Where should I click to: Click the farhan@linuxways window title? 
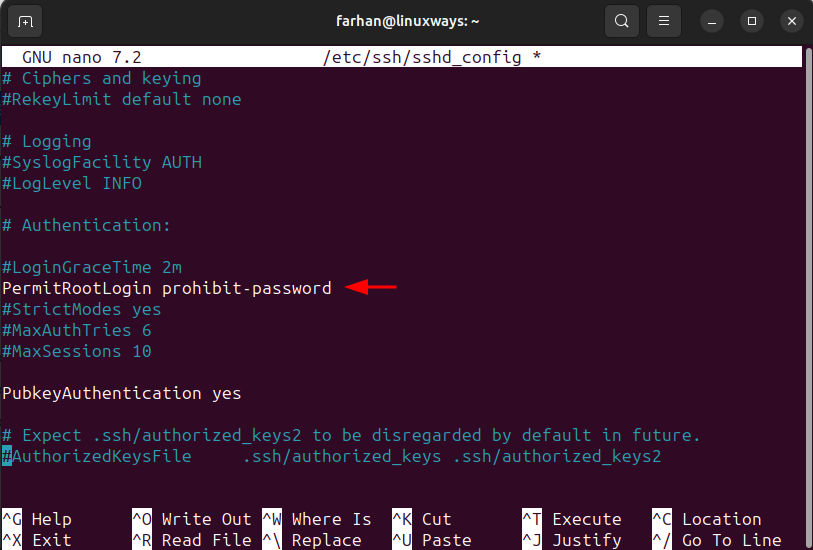(x=408, y=21)
